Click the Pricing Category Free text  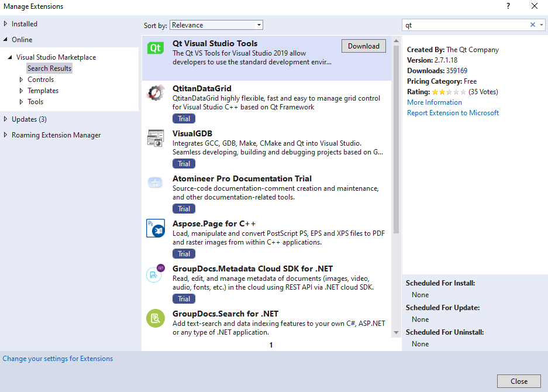coord(442,81)
